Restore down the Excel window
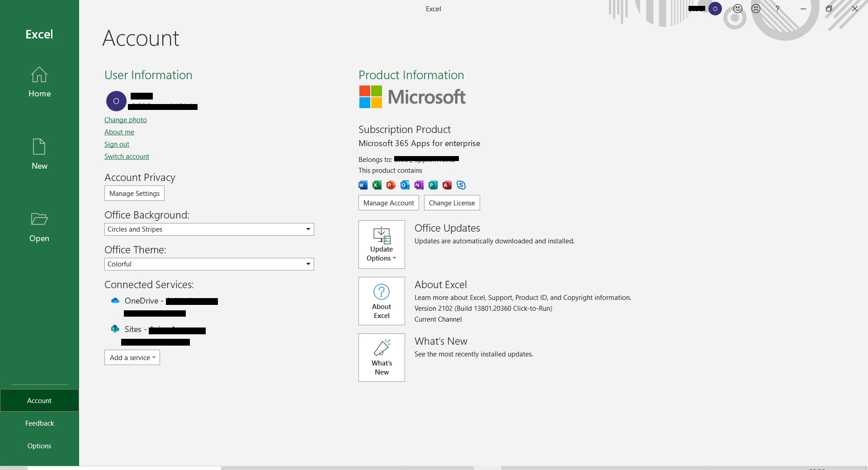 829,9
